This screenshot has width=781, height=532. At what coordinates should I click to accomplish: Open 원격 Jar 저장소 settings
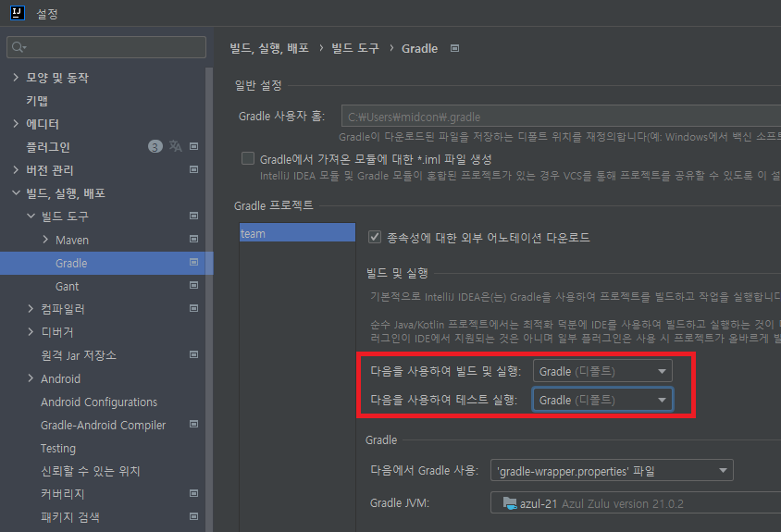click(x=79, y=355)
